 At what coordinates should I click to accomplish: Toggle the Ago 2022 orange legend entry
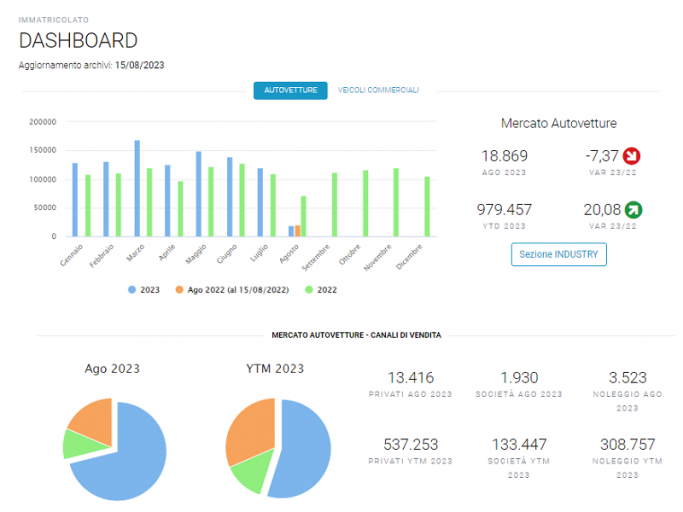click(232, 290)
